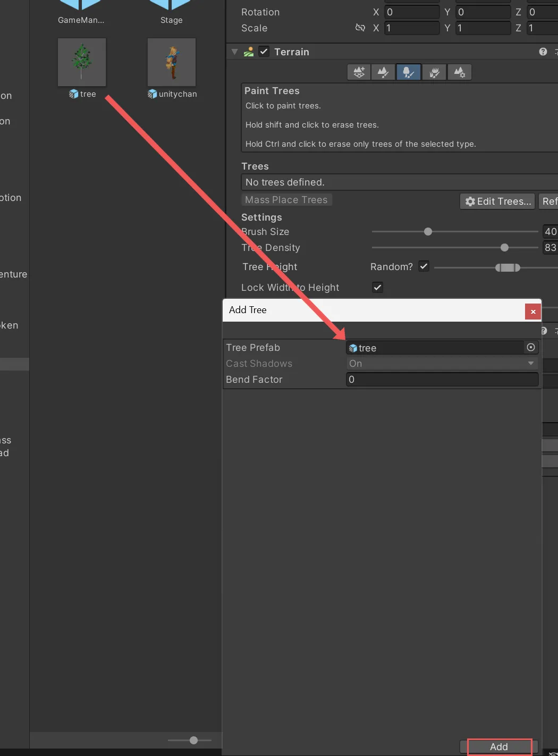Open Terrain component help icon

tap(543, 52)
